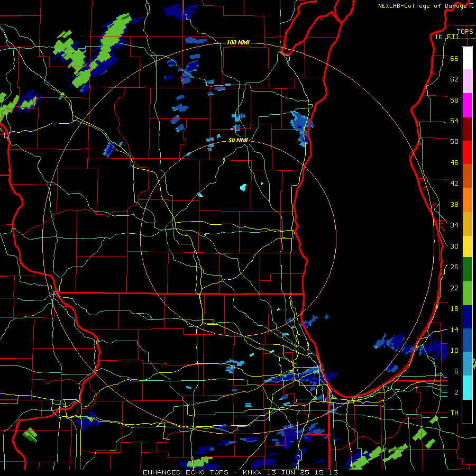The height and width of the screenshot is (476, 476).
Task: Click the 14 legend scale value
Action: pos(454,329)
